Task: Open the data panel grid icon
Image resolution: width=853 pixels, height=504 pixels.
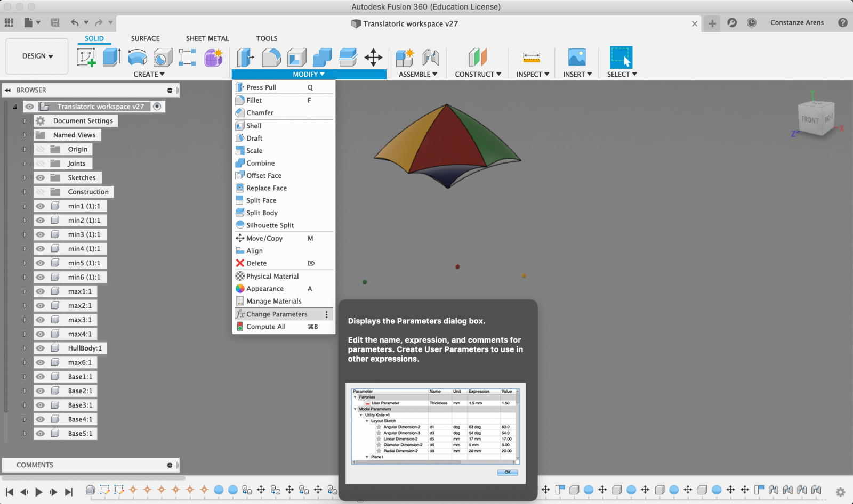Action: pos(9,22)
